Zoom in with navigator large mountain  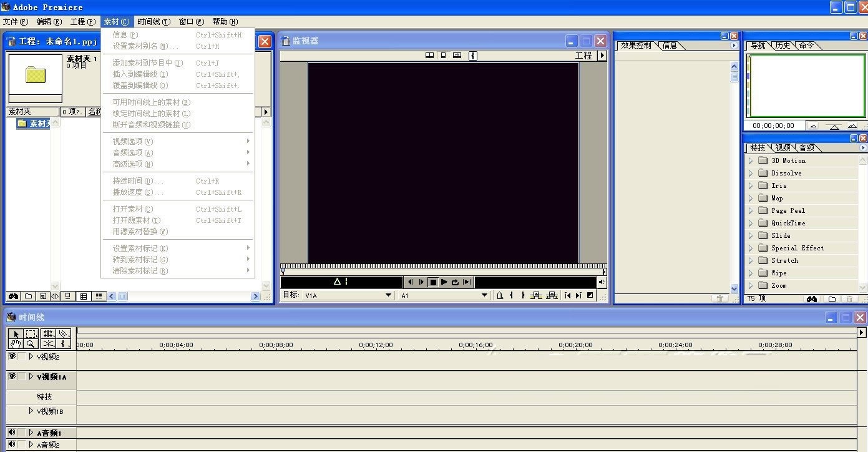853,126
